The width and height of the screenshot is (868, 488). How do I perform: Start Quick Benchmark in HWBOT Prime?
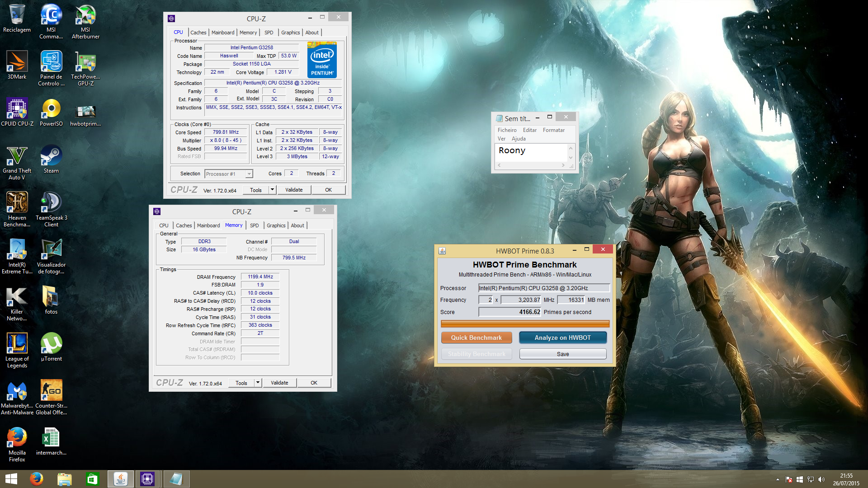tap(476, 338)
